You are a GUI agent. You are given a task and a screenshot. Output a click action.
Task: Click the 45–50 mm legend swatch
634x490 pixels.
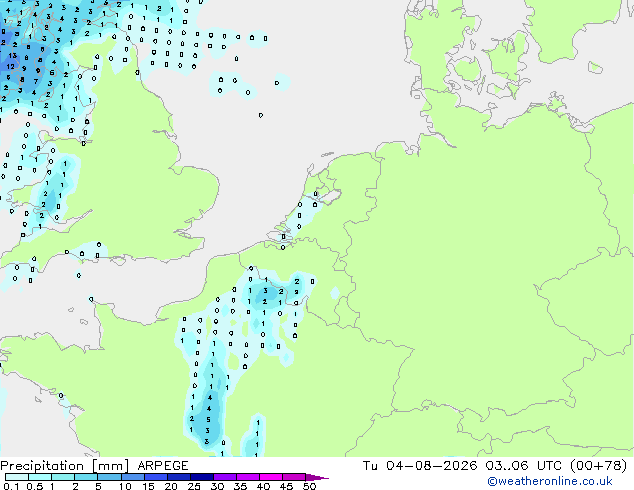(294, 477)
